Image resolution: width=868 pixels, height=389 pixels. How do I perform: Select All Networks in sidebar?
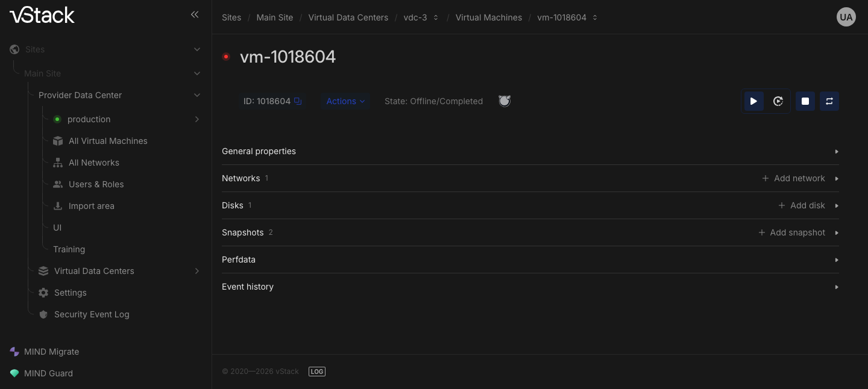pos(94,163)
